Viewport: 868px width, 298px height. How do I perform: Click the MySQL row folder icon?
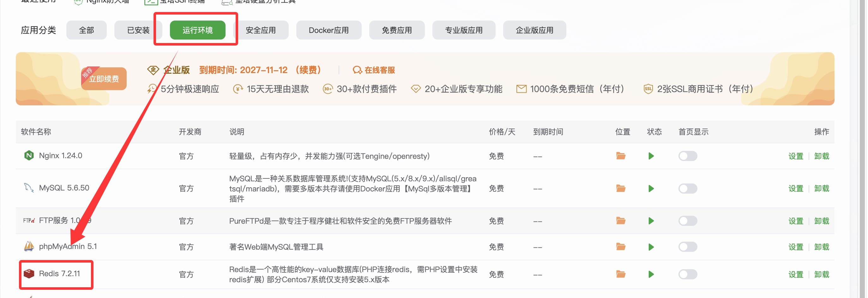click(620, 188)
